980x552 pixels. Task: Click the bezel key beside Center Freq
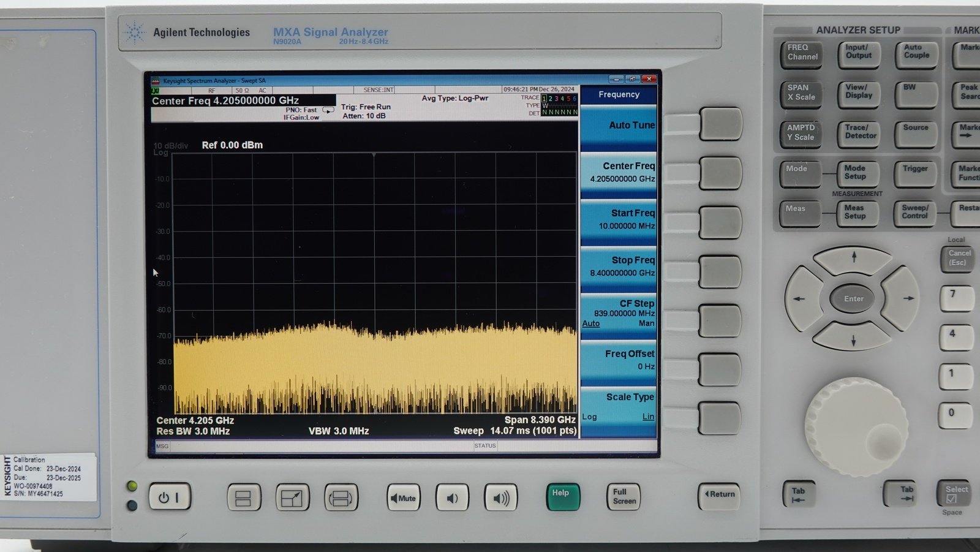(720, 173)
